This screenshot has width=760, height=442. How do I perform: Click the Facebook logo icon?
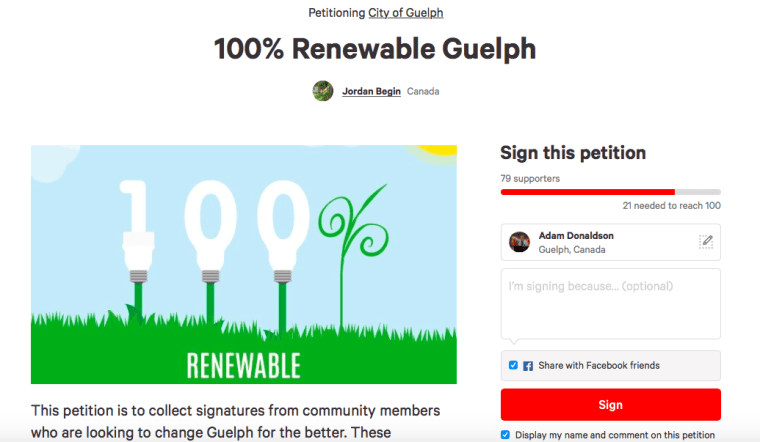[528, 366]
